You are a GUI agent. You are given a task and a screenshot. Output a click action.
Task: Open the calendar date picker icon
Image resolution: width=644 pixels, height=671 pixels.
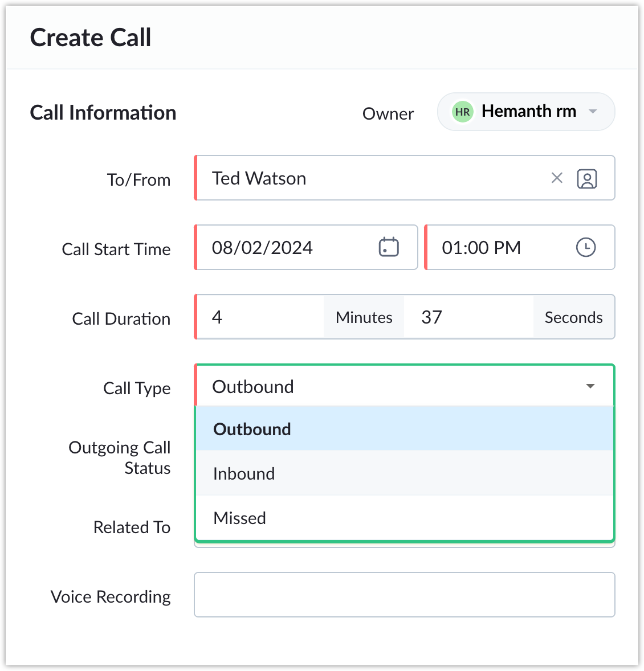pyautogui.click(x=389, y=247)
